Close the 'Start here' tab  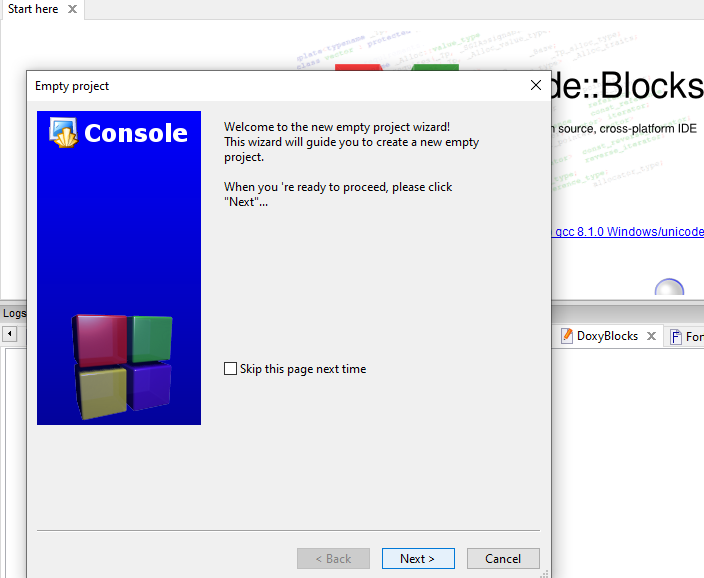click(x=72, y=9)
